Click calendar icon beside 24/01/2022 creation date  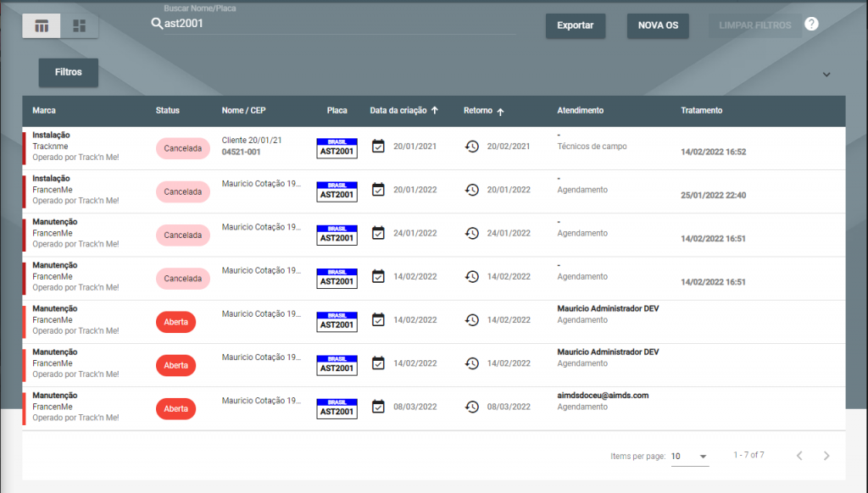[378, 233]
